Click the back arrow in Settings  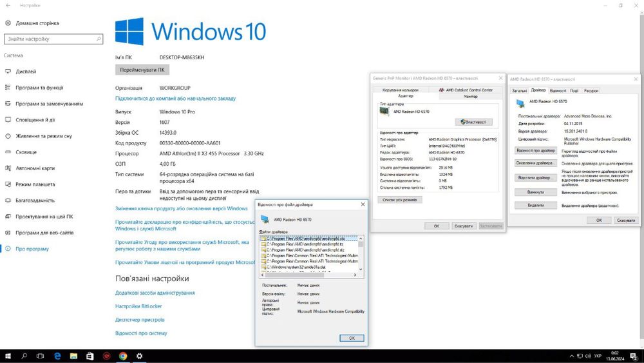click(x=8, y=5)
